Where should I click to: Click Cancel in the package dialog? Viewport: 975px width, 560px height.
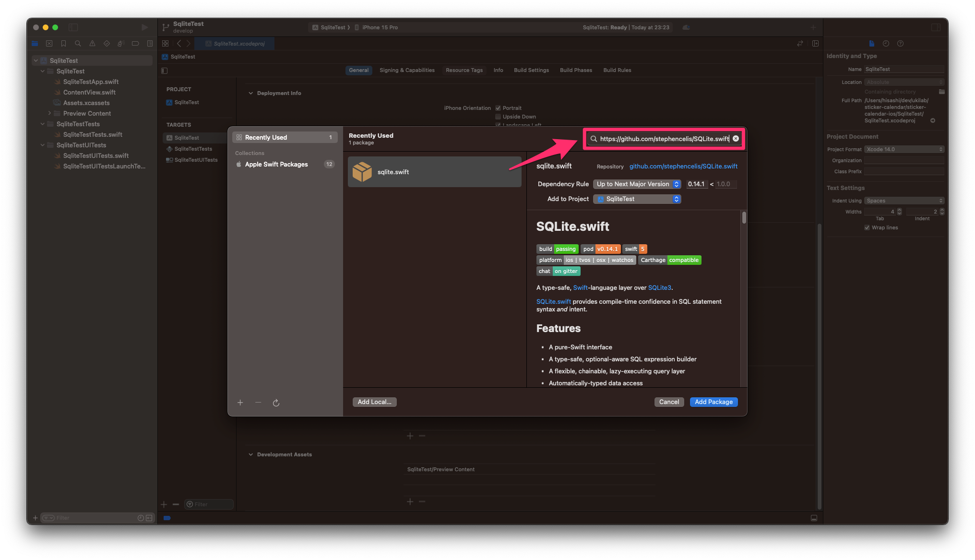669,402
